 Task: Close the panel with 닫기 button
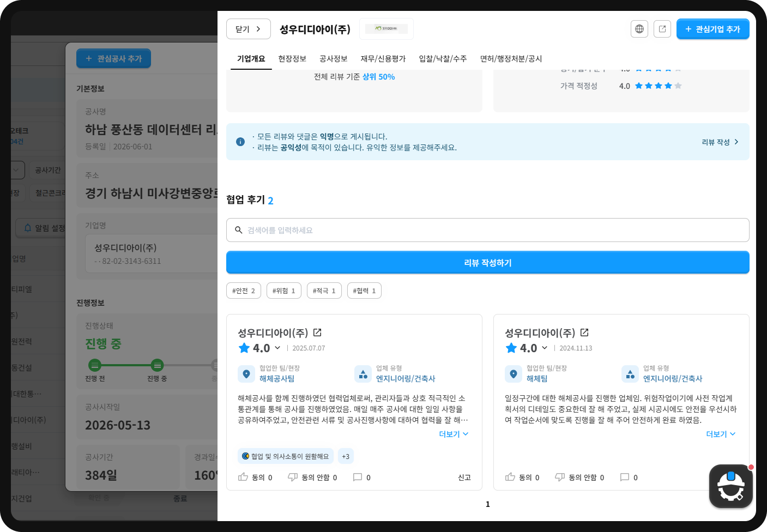click(x=249, y=29)
